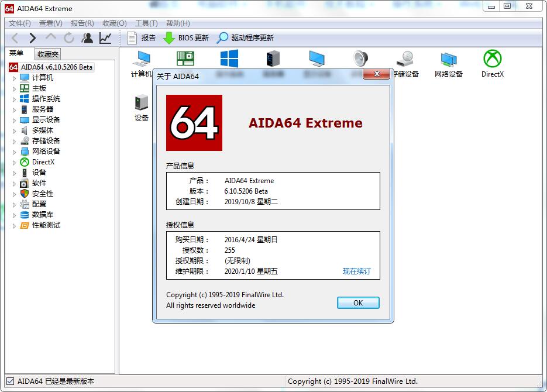Minimize the AIDA64 Extreme window
The image size is (547, 392).
[x=491, y=6]
